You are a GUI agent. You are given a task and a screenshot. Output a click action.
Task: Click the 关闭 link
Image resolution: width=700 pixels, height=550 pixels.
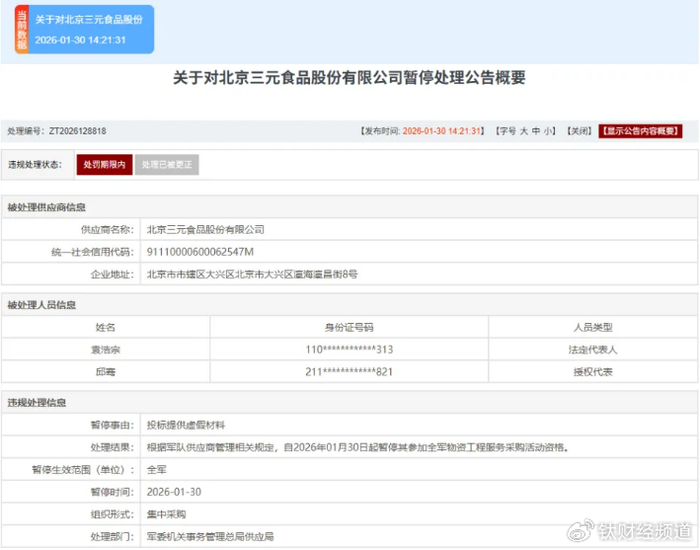[579, 131]
